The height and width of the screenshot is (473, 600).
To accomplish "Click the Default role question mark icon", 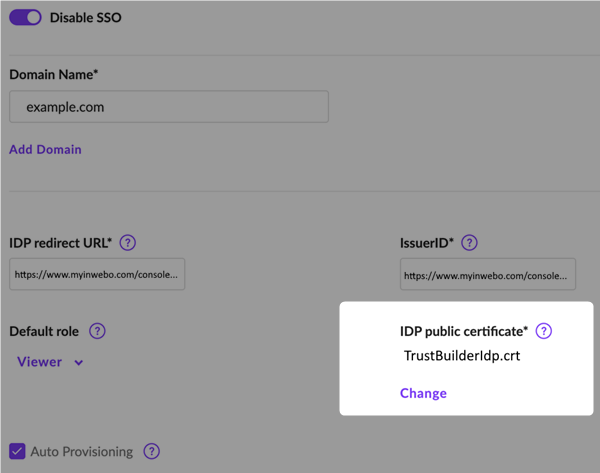I will (97, 331).
